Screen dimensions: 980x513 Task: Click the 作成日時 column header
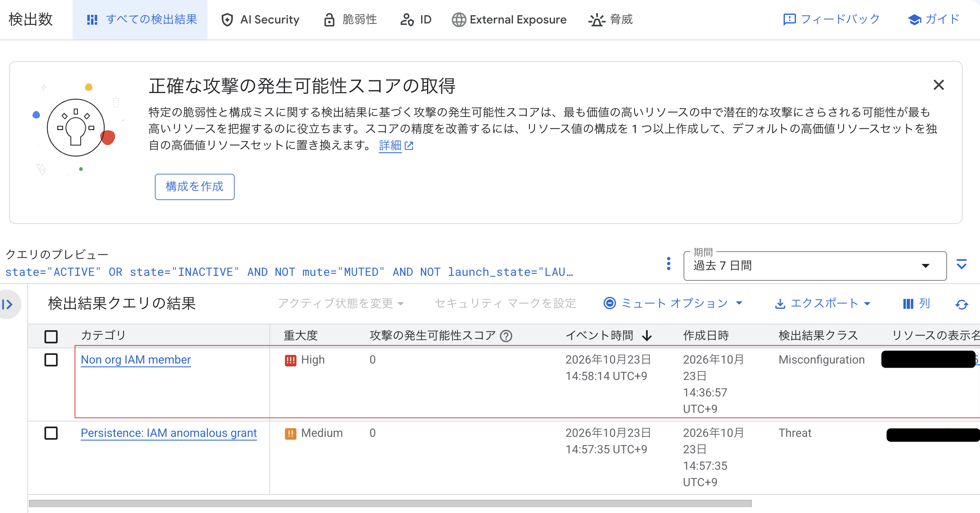coord(706,336)
